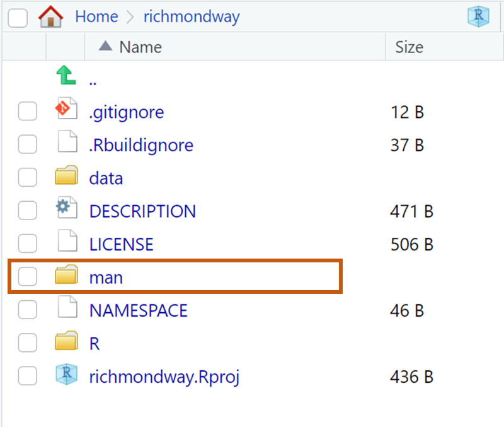Check the box next to man folder

(x=27, y=277)
